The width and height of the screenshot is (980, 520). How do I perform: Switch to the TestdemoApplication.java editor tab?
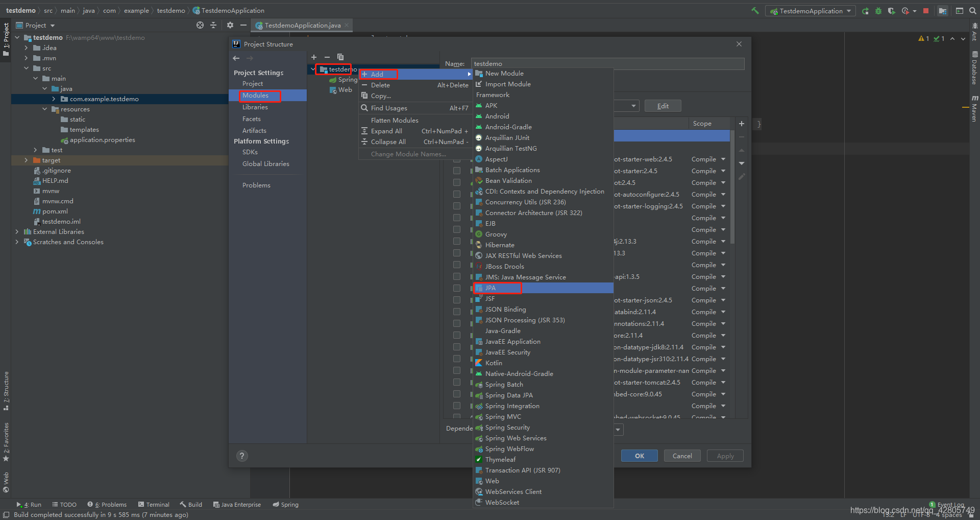(x=302, y=26)
